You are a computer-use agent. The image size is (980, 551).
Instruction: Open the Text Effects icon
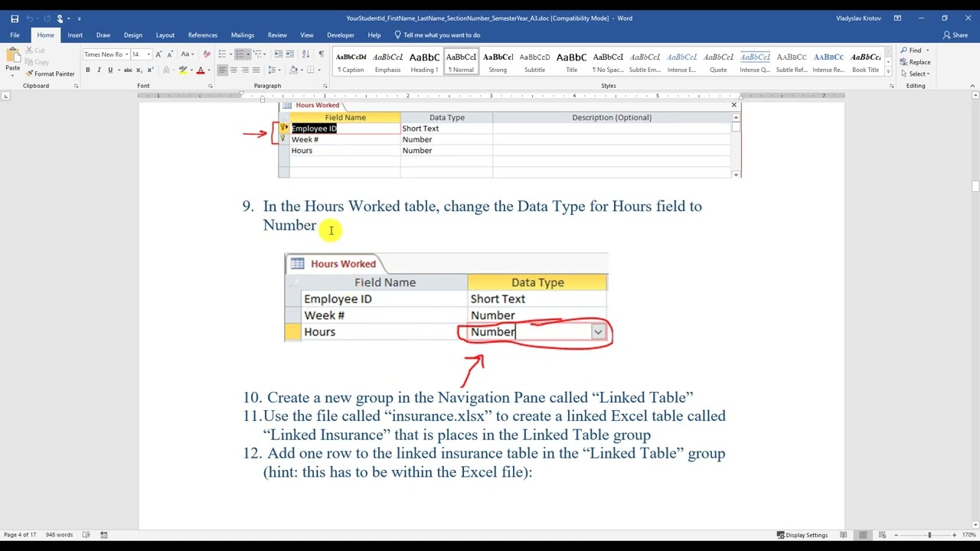[x=166, y=70]
